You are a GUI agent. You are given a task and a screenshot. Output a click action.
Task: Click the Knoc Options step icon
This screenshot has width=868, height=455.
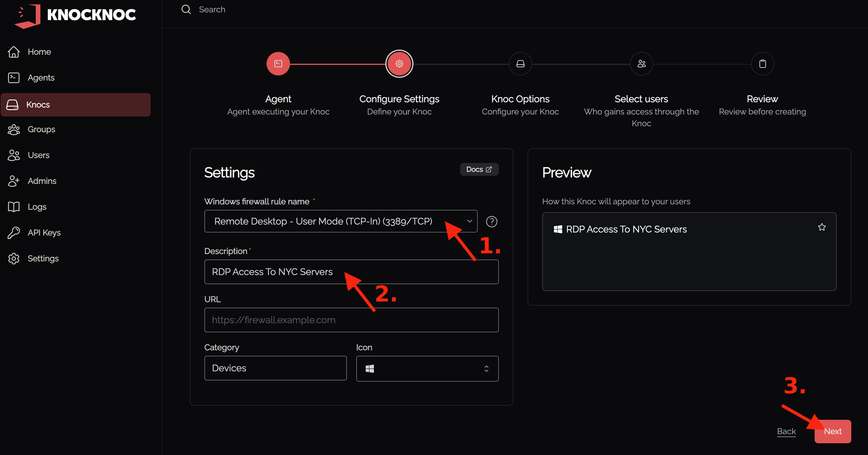[x=520, y=64]
